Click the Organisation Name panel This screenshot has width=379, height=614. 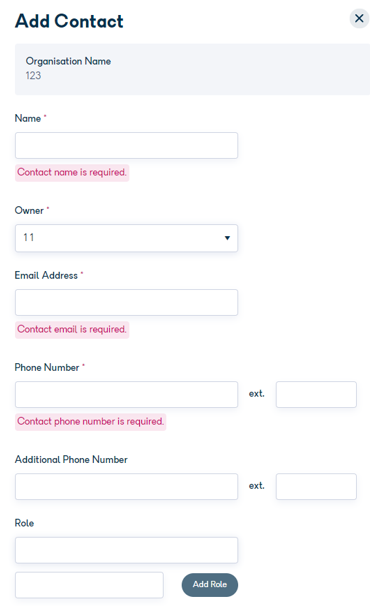point(192,69)
